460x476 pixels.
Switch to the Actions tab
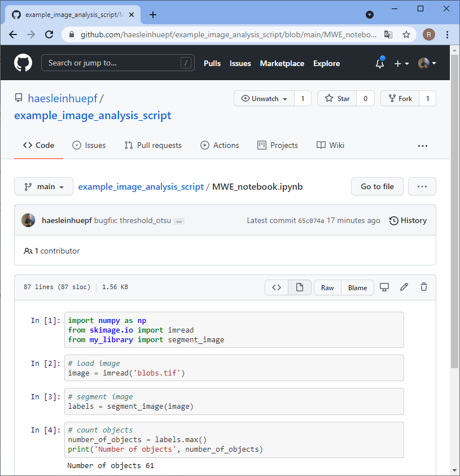pos(220,145)
